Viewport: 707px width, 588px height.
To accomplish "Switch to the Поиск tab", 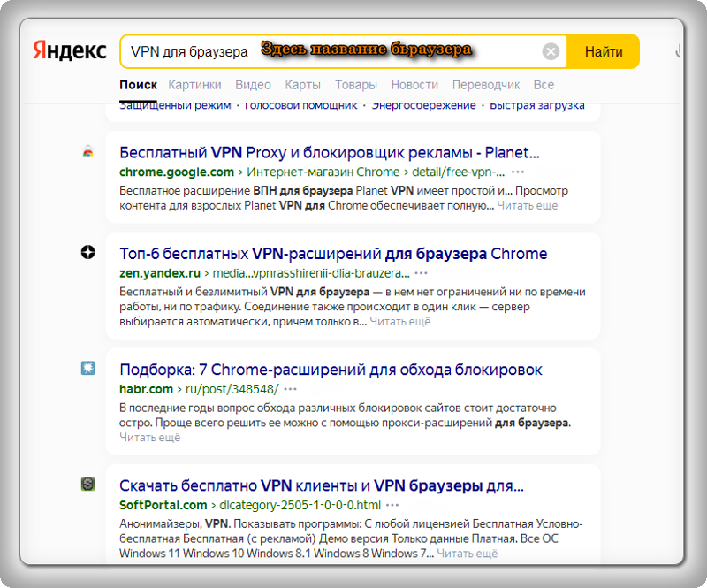I will pos(138,85).
